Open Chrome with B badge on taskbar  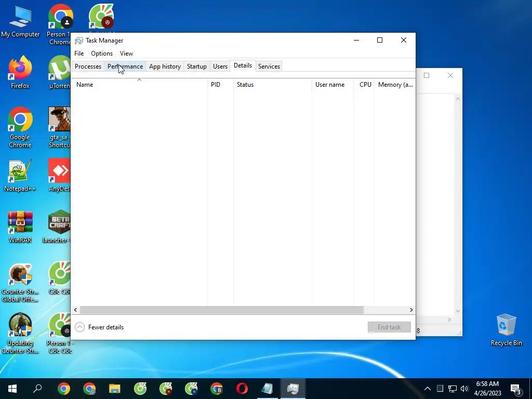217,389
